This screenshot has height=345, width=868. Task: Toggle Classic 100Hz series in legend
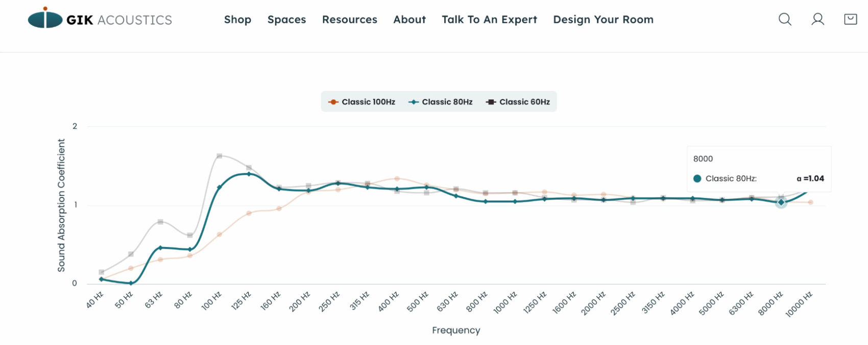[x=361, y=102]
